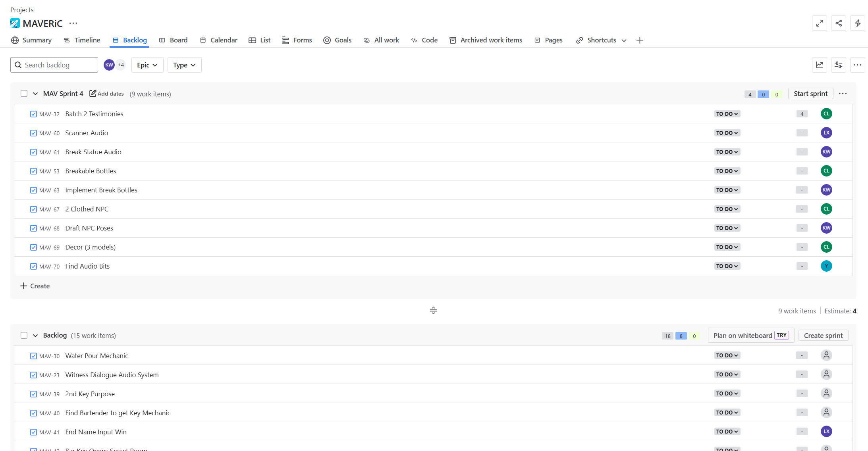The image size is (868, 451).
Task: Open the Epic filter dropdown
Action: (147, 65)
